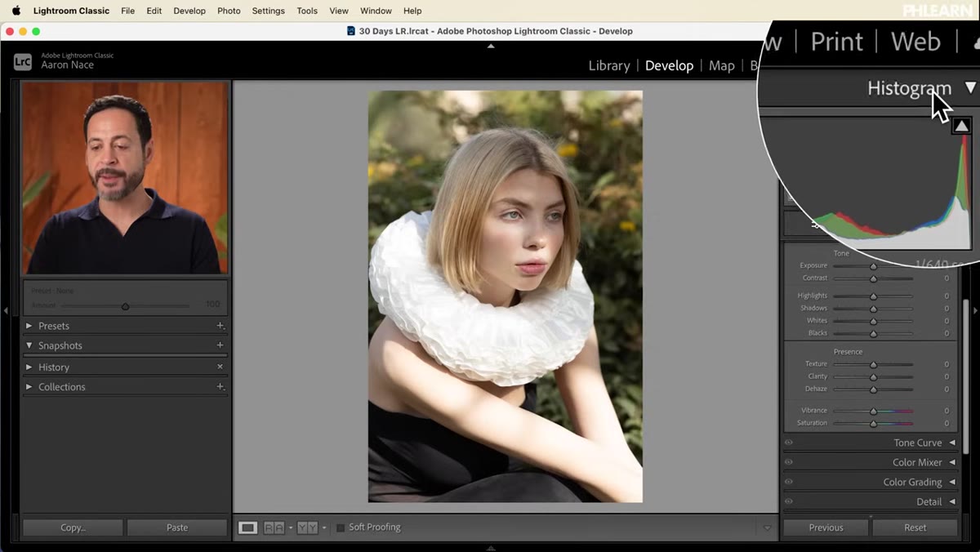Click the Paste button
This screenshot has width=980, height=552.
pyautogui.click(x=177, y=528)
